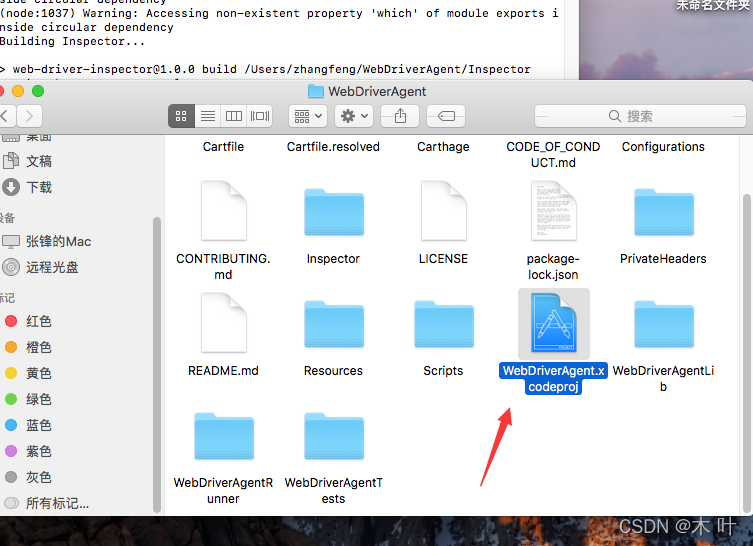The image size is (753, 546).
Task: Zoom the Finder window with green button
Action: click(38, 91)
